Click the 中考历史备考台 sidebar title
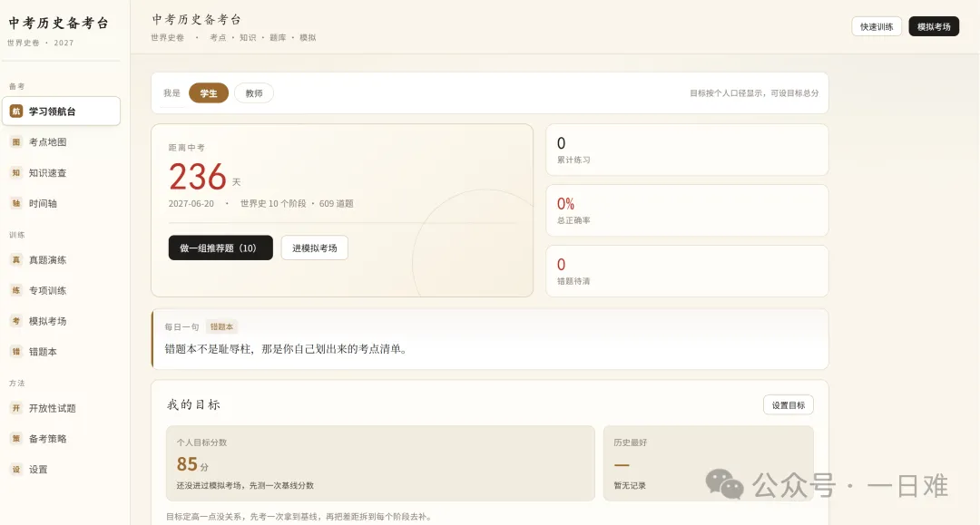This screenshot has height=525, width=980. (x=59, y=23)
